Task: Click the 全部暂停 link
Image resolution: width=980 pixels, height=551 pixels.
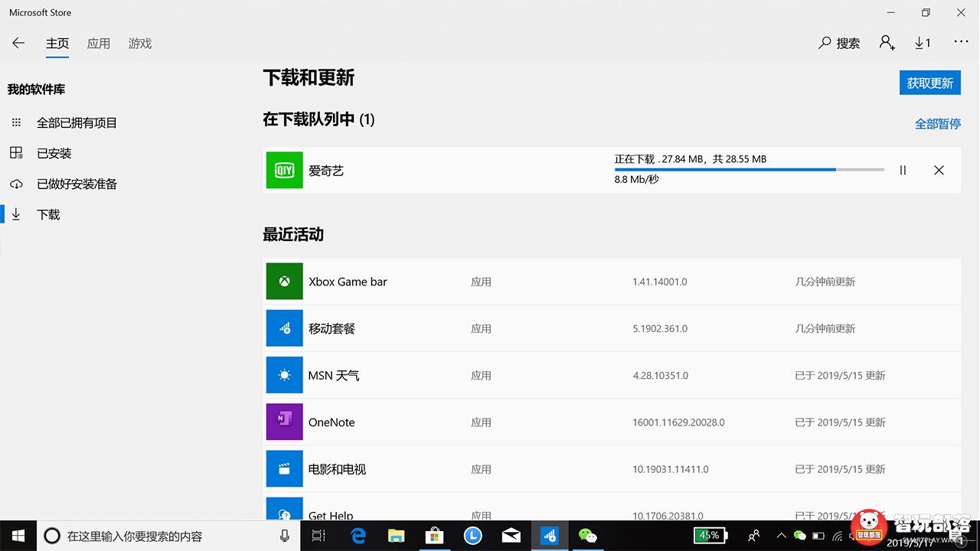Action: pyautogui.click(x=938, y=123)
